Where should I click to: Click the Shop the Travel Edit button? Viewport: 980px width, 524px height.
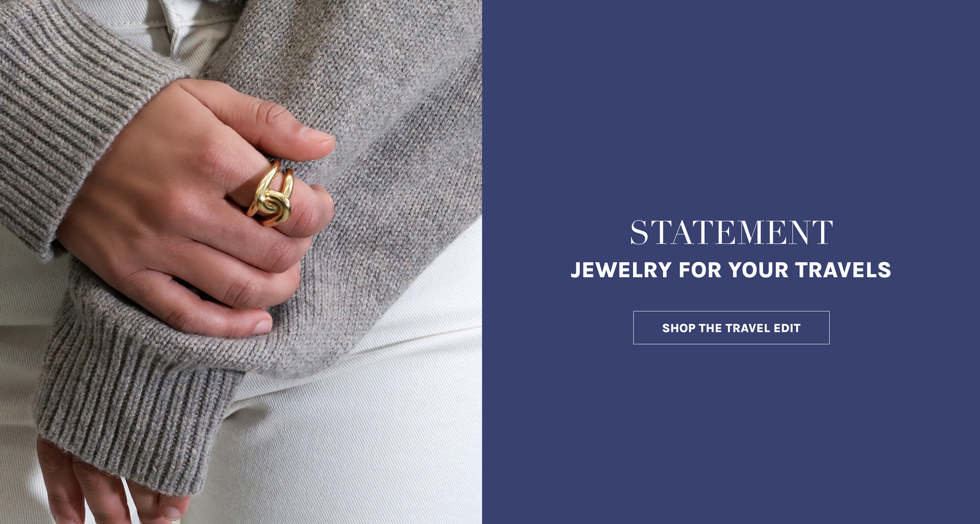[731, 327]
